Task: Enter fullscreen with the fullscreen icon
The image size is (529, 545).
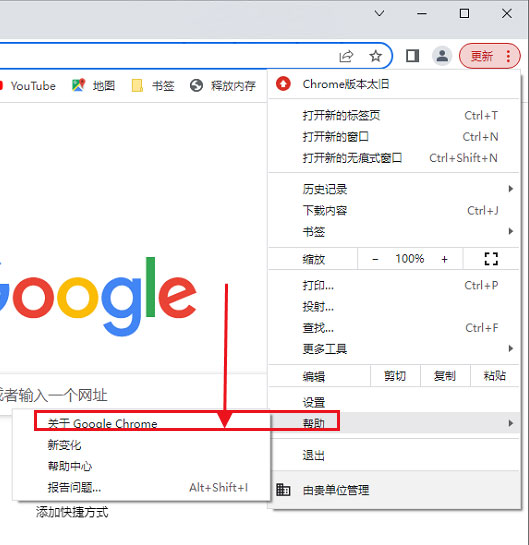Action: coord(491,259)
